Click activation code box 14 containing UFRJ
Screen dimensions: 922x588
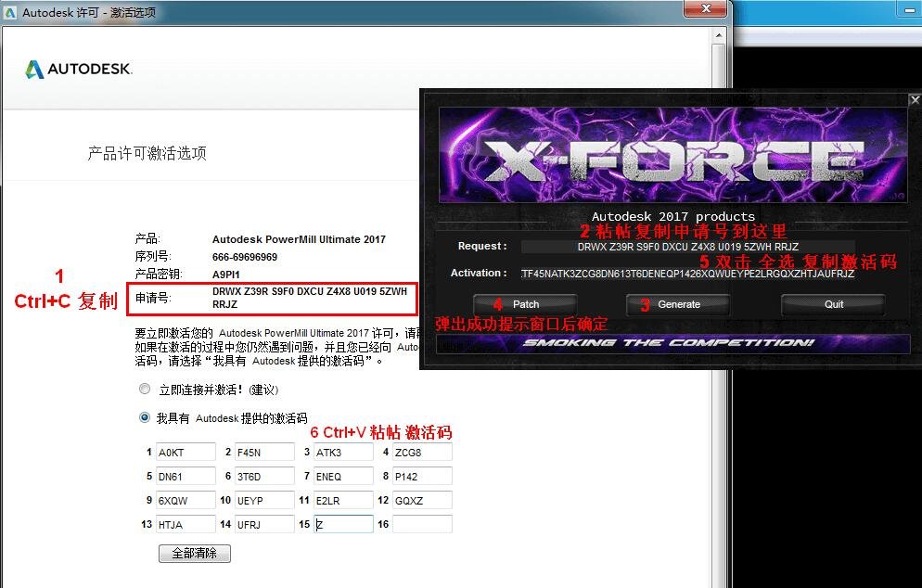tap(264, 525)
